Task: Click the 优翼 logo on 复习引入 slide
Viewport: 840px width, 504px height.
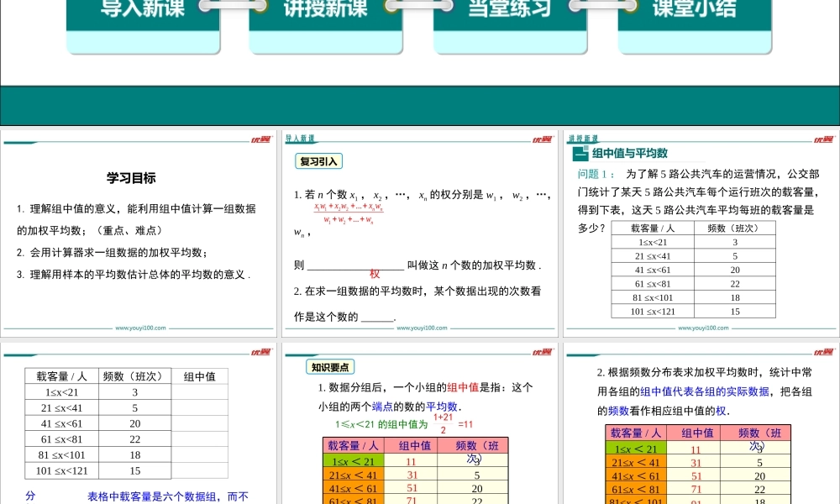Action: point(541,139)
